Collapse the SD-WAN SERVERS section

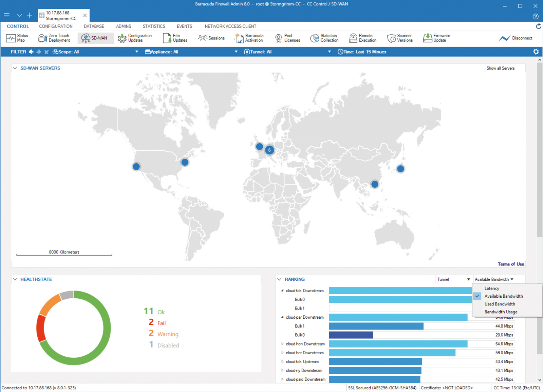coord(15,68)
